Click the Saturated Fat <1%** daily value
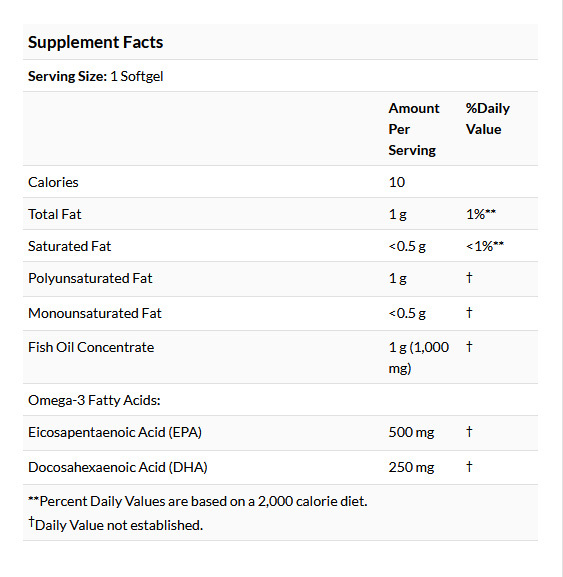 [x=485, y=246]
